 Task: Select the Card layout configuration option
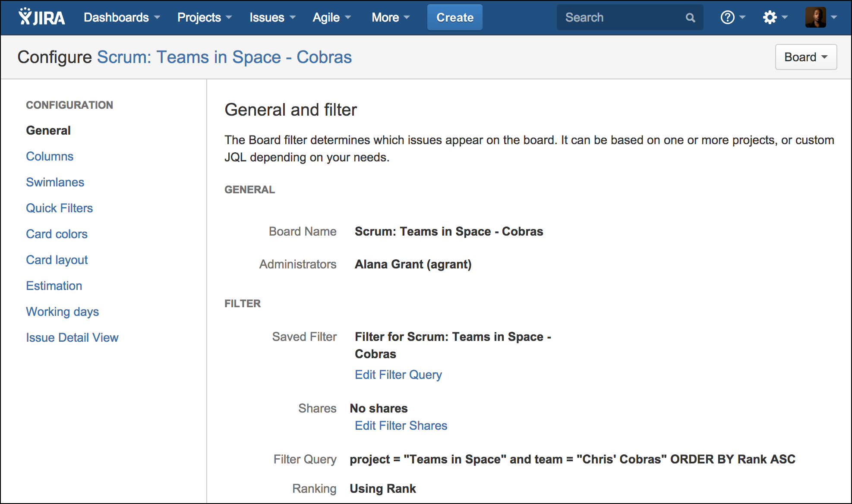(57, 260)
